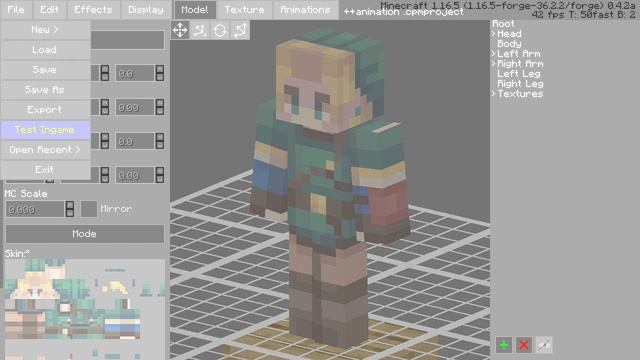Image resolution: width=640 pixels, height=360 pixels.
Task: Expand the Left Arm tree node
Action: tap(493, 53)
